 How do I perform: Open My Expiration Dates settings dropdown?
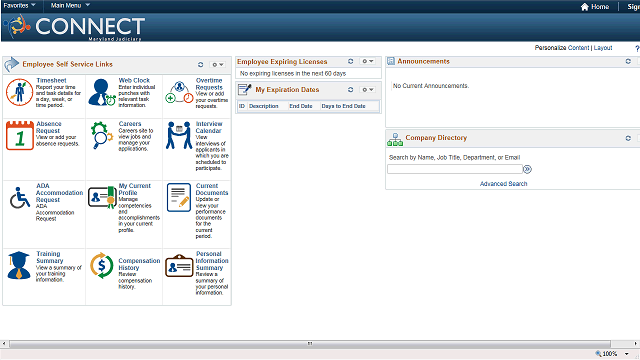(368, 89)
